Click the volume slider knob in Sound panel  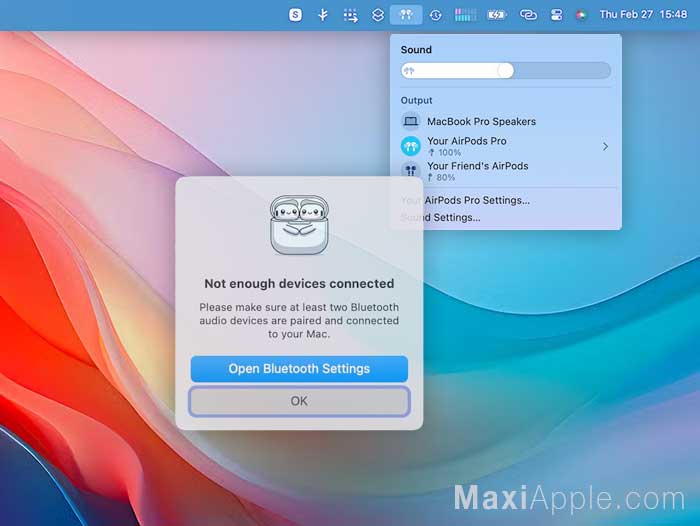pyautogui.click(x=505, y=71)
